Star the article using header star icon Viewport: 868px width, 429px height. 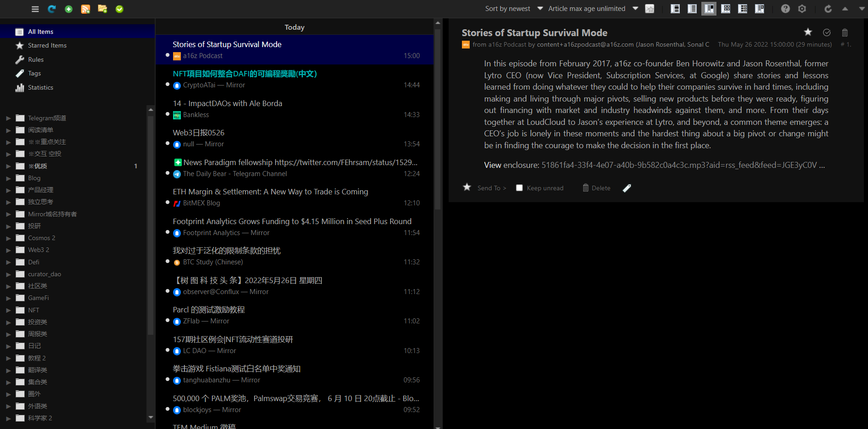point(808,32)
